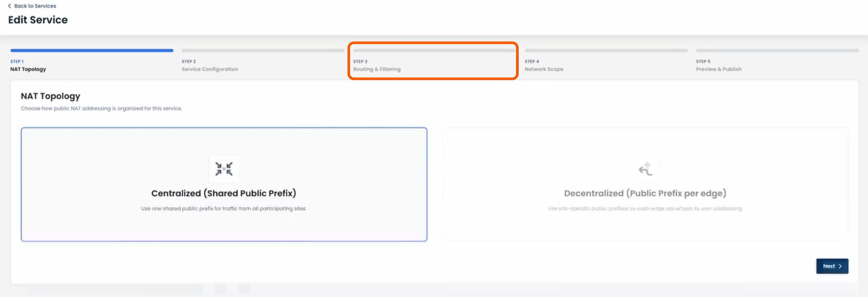Click the Step 4 grey progress bar
Screen dimensions: 868x297
click(x=606, y=51)
